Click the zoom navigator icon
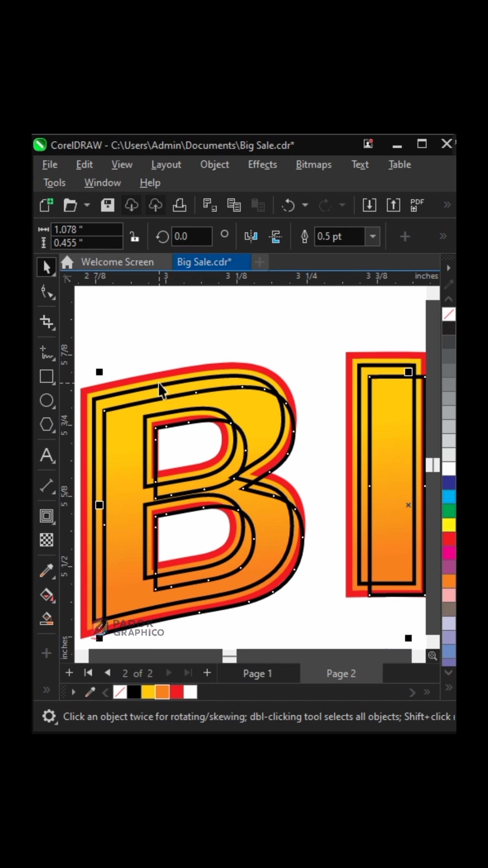The width and height of the screenshot is (488, 868). pyautogui.click(x=432, y=656)
